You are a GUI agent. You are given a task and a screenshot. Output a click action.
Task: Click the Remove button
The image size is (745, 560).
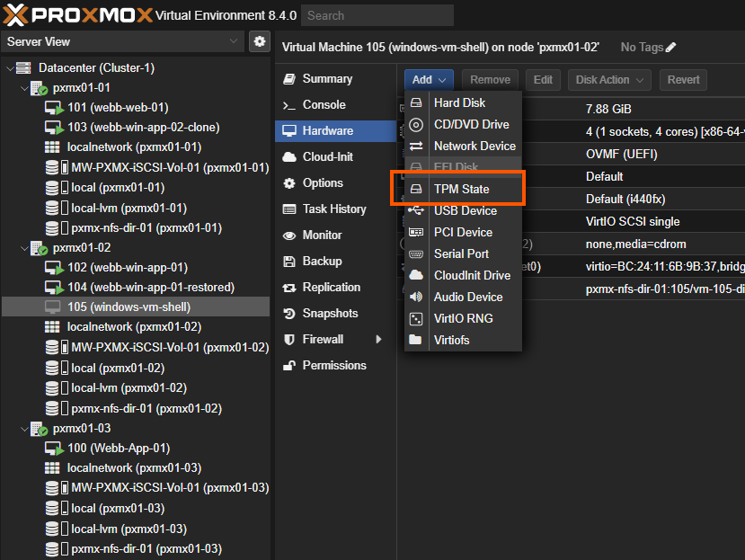click(491, 80)
